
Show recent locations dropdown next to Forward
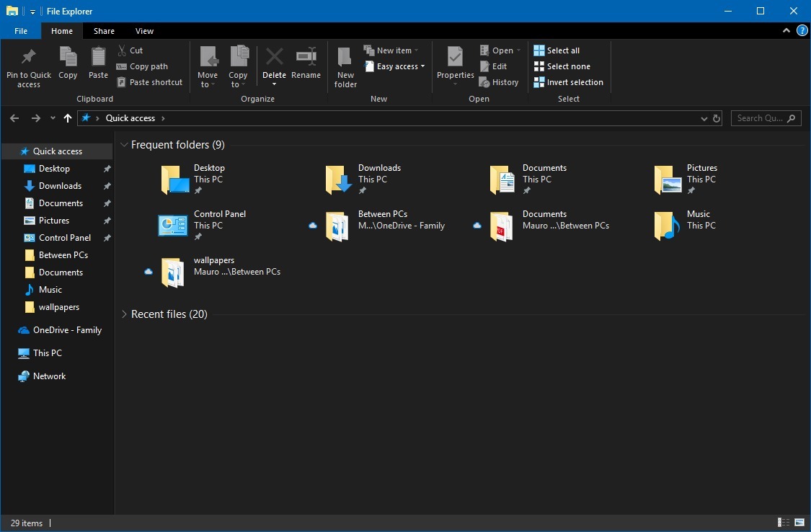(x=53, y=118)
